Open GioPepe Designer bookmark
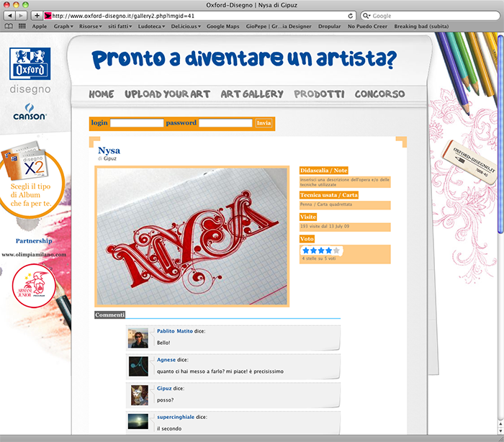This screenshot has width=504, height=442. coord(279,27)
